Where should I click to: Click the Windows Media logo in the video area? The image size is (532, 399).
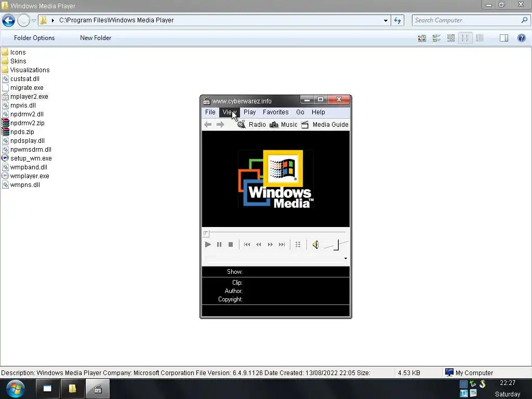coord(275,179)
